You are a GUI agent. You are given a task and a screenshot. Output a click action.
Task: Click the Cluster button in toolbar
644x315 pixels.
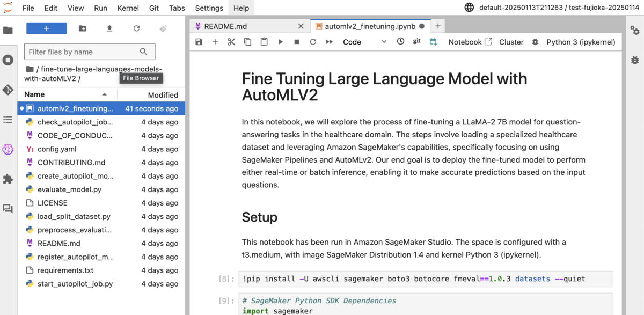coord(511,42)
